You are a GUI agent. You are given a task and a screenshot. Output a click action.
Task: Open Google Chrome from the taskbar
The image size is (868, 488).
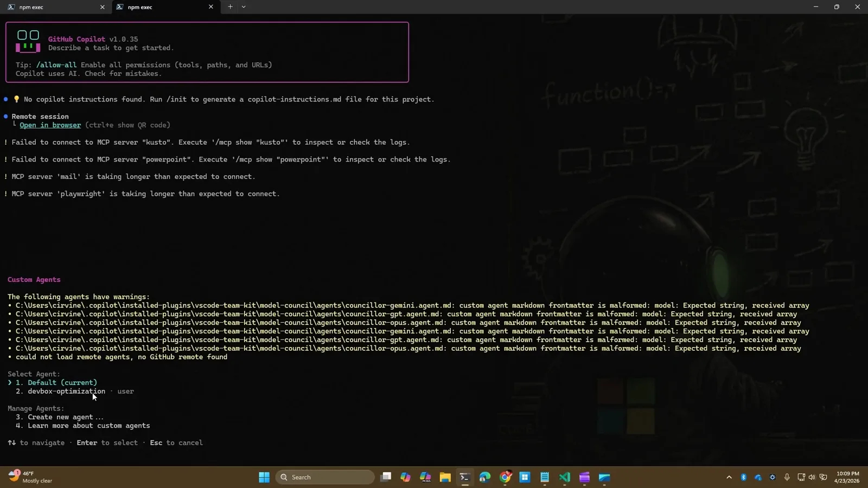coord(505,477)
